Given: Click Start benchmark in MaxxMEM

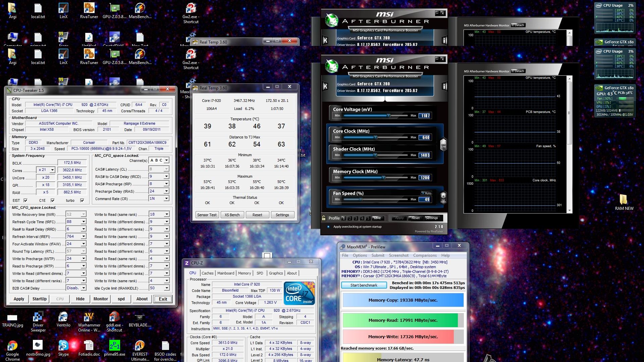Looking at the screenshot, I should coord(364,285).
